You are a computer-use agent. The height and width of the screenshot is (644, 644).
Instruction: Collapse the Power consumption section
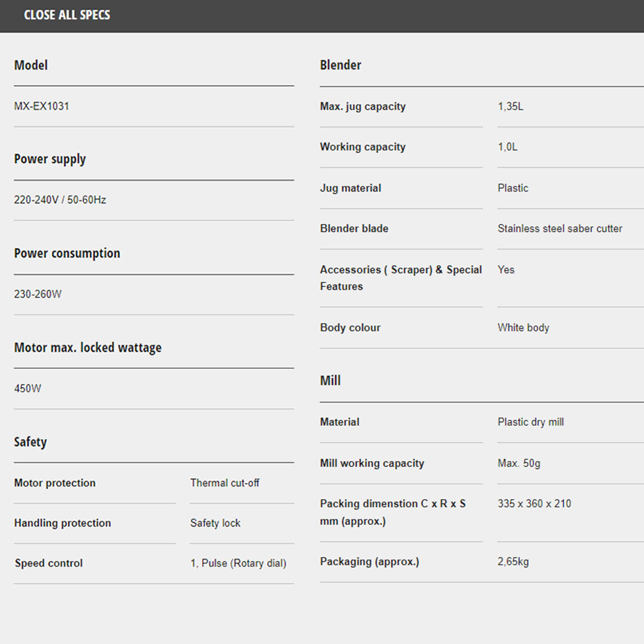click(x=67, y=253)
